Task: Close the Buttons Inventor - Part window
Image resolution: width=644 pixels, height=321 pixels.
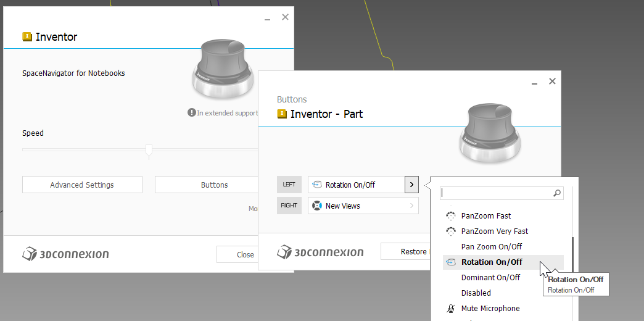Action: (x=553, y=81)
